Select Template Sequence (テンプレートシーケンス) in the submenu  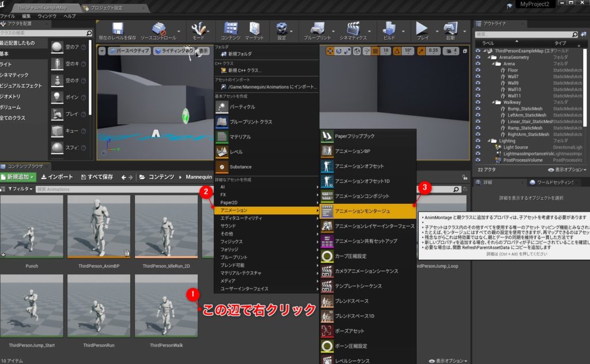(x=368, y=286)
